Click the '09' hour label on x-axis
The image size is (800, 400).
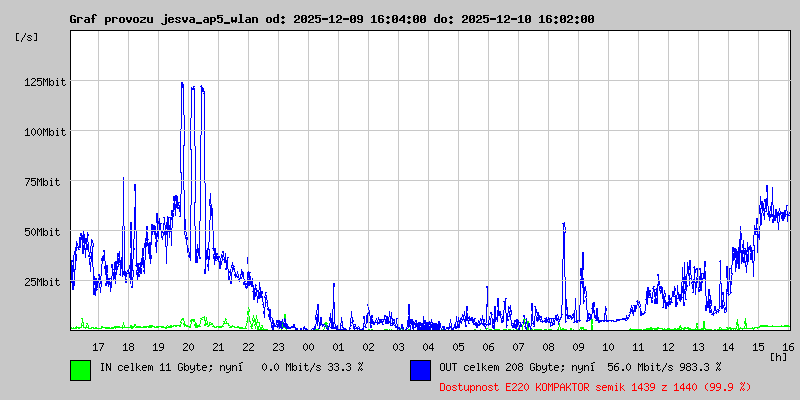click(x=578, y=347)
